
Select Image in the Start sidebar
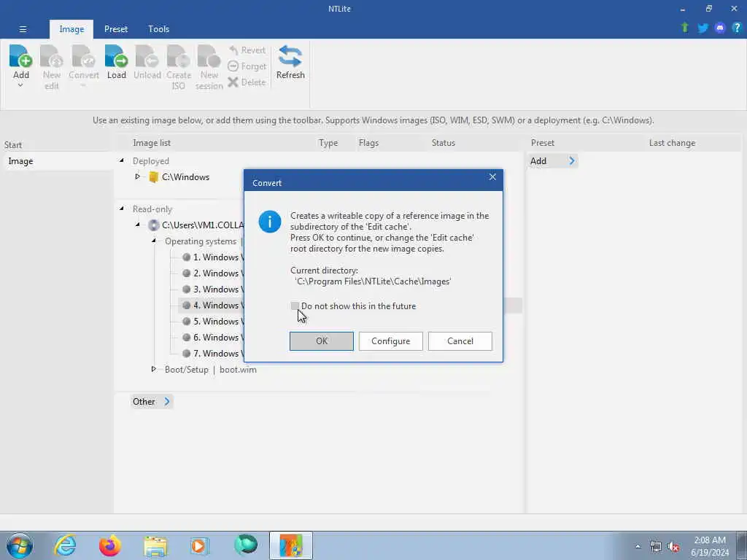tap(57, 161)
